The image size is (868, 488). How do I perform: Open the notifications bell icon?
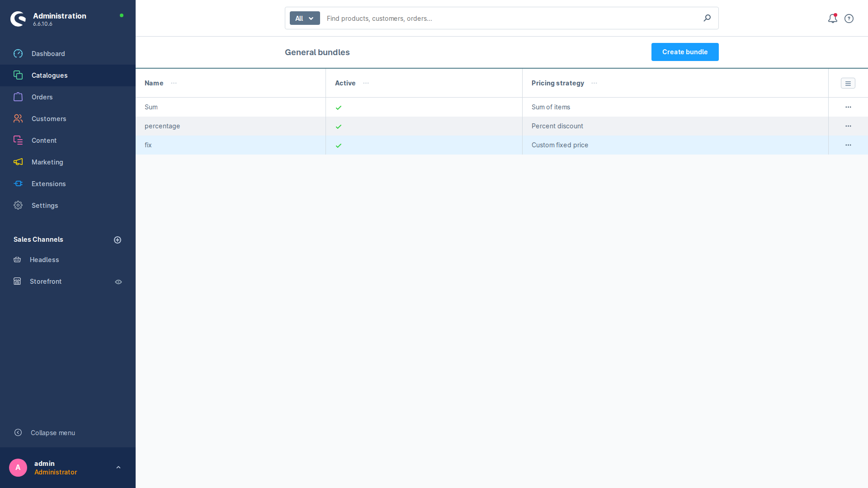click(832, 19)
